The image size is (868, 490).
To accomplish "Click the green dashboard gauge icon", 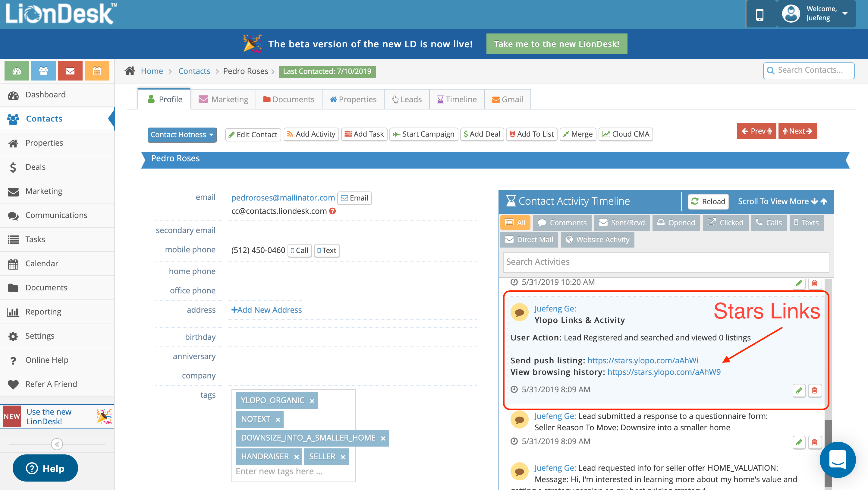I will coord(17,71).
